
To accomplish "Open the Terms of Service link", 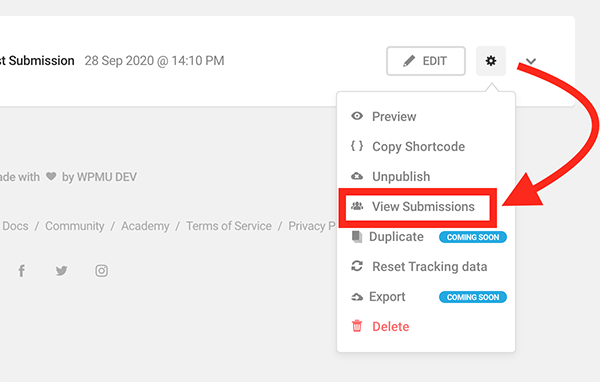I will click(x=229, y=226).
